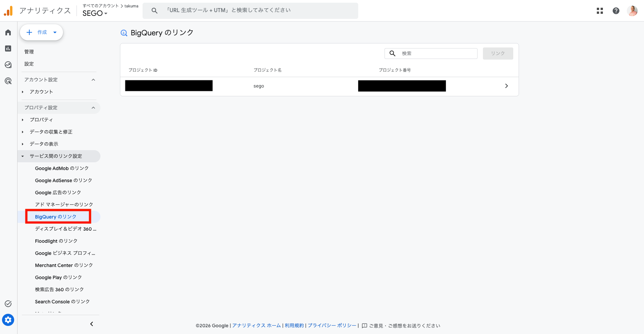Focus the top URL 生成ツール search field
Image resolution: width=644 pixels, height=334 pixels.
(x=250, y=11)
